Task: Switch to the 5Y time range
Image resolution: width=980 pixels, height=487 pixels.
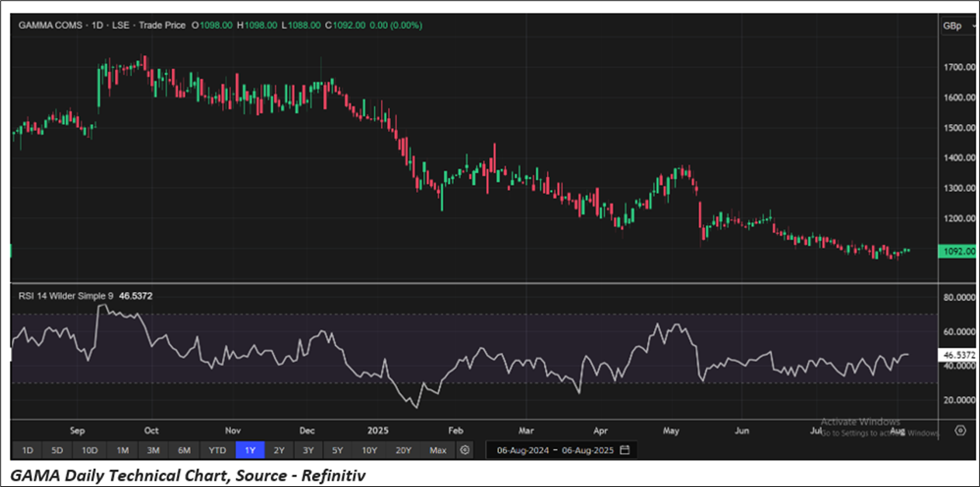Action: [x=338, y=450]
